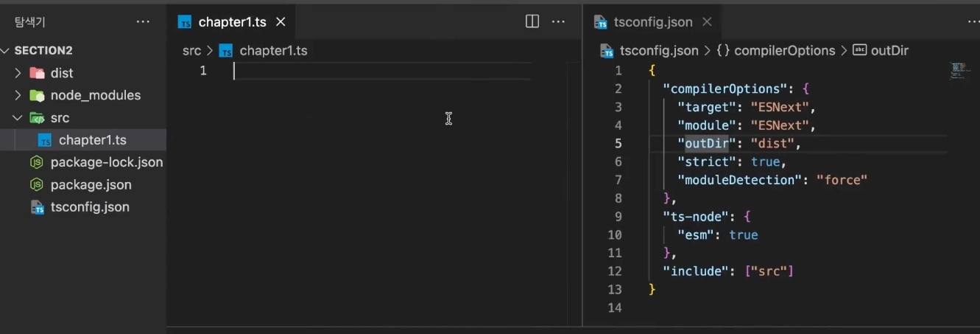This screenshot has width=980, height=334.
Task: Expand the node_modules folder chevron
Action: click(x=18, y=95)
